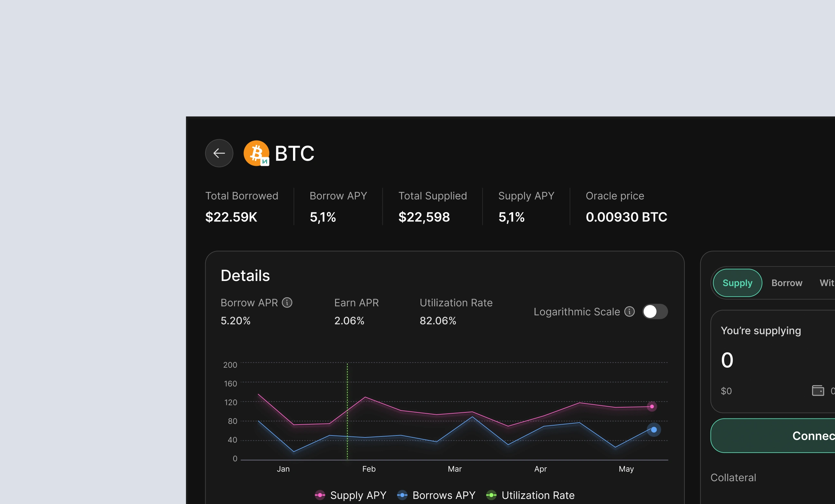Click blue endpoint dot on Borrows line
Screen dimensions: 835x504
654,430
